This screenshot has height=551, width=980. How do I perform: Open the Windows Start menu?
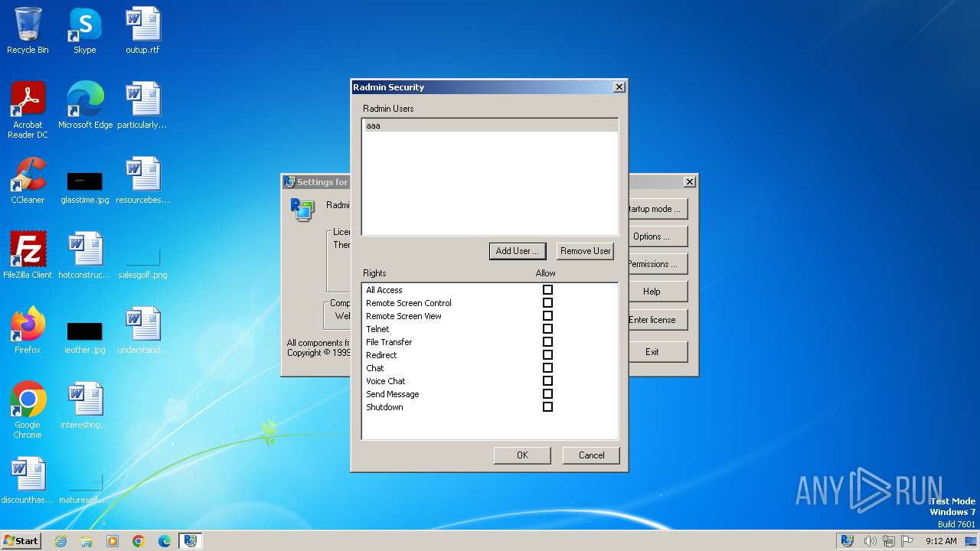21,541
